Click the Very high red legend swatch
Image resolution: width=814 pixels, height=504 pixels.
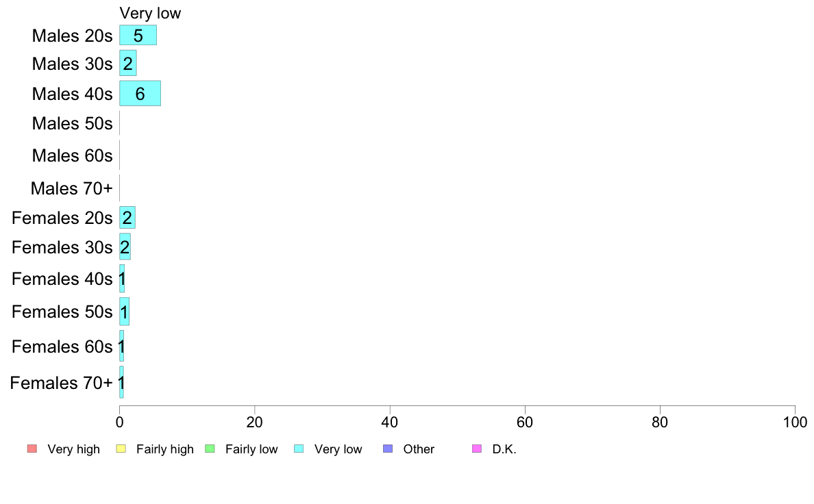[32, 449]
